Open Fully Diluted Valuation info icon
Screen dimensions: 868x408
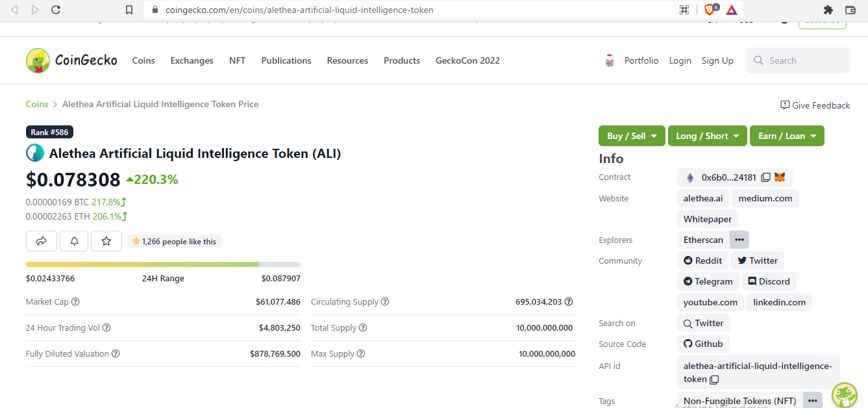[116, 354]
